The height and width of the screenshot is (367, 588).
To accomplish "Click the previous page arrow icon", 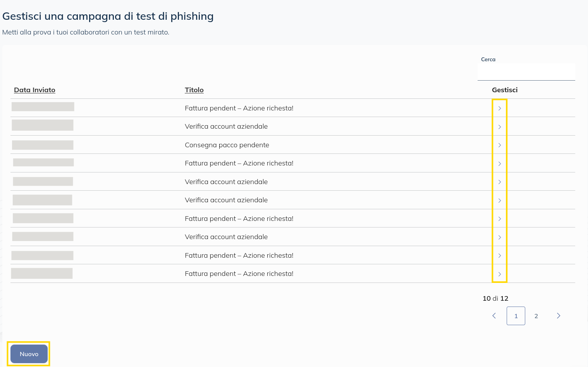I will (494, 315).
